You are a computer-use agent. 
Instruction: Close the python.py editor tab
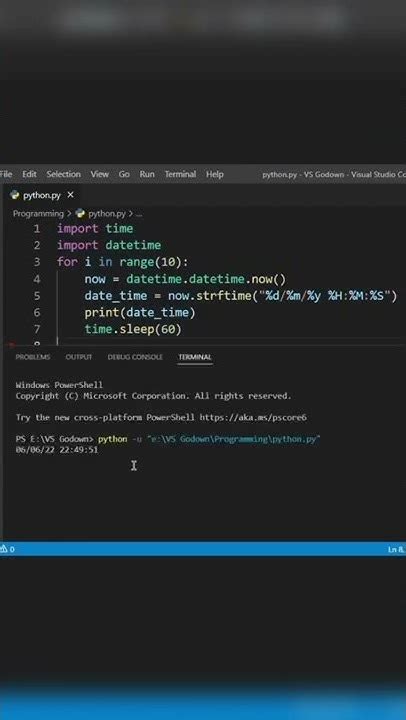point(70,195)
